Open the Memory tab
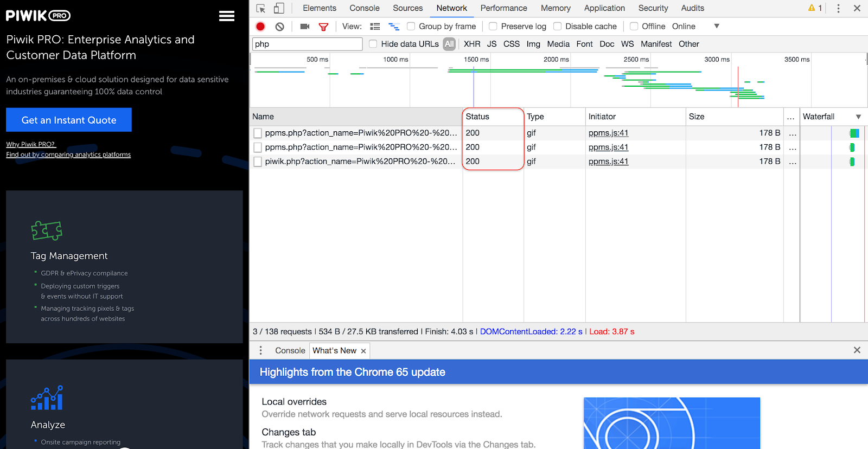This screenshot has height=449, width=868. pos(556,8)
